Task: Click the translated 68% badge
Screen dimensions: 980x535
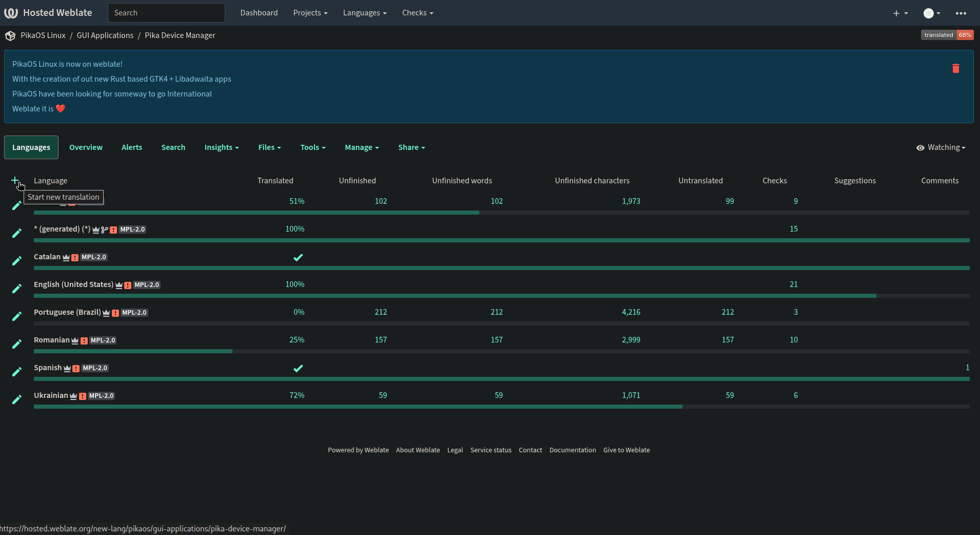Action: [947, 35]
